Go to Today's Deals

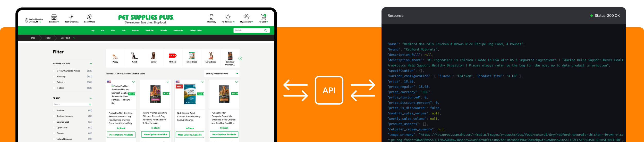[196, 30]
